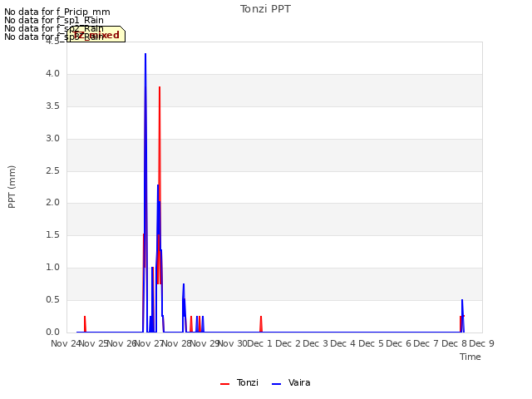Image resolution: width=532 pixels, height=399 pixels.
Task: Click the 2.5 y-axis tick label
Action: [x=52, y=170]
